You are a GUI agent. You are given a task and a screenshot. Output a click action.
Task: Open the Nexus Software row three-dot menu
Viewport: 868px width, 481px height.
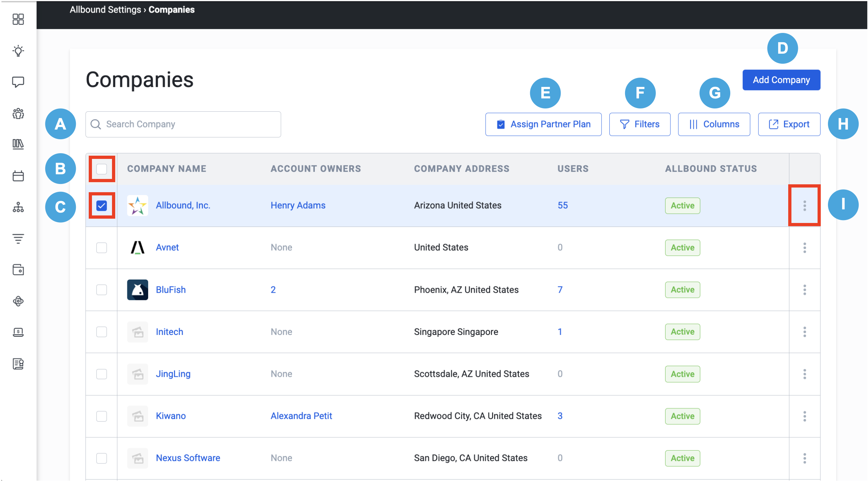805,458
